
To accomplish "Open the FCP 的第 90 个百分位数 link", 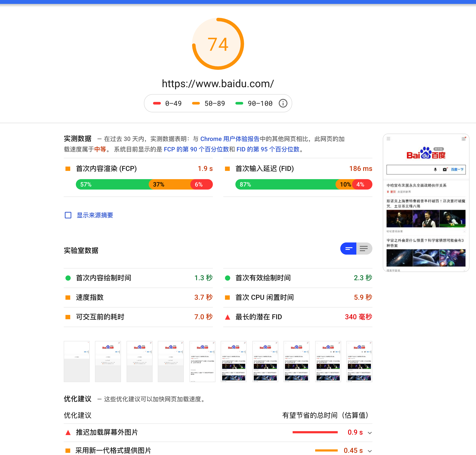I will pyautogui.click(x=196, y=149).
